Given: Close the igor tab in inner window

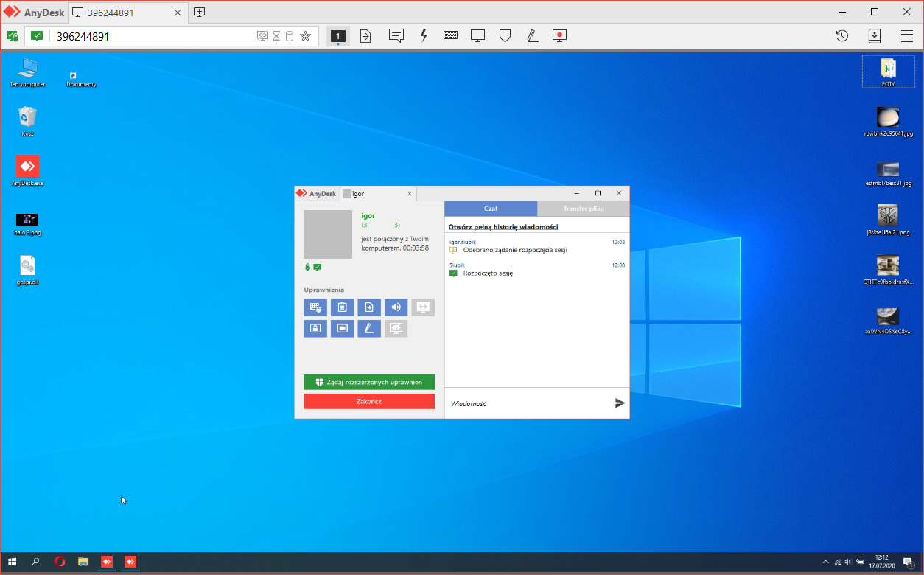Looking at the screenshot, I should [x=410, y=194].
